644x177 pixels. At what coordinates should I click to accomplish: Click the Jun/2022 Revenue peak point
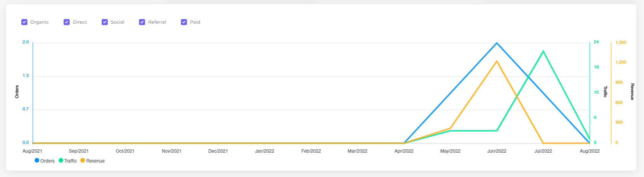(497, 61)
